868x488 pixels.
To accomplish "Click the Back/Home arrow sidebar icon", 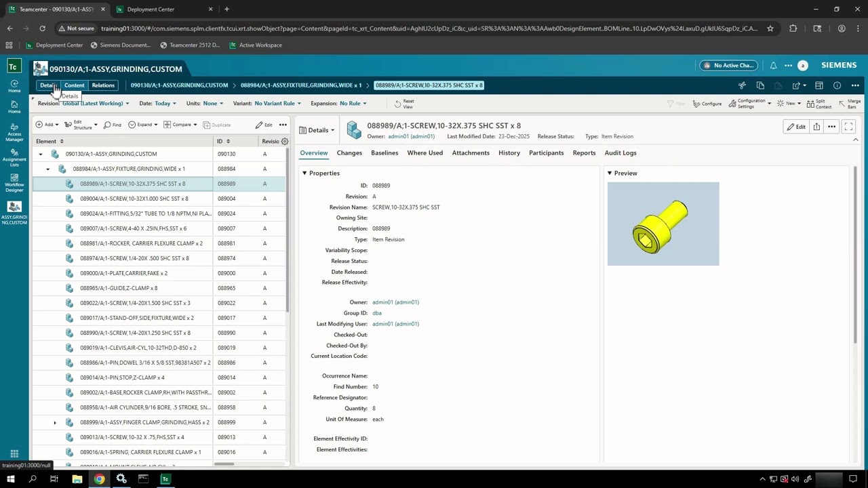I will click(14, 86).
